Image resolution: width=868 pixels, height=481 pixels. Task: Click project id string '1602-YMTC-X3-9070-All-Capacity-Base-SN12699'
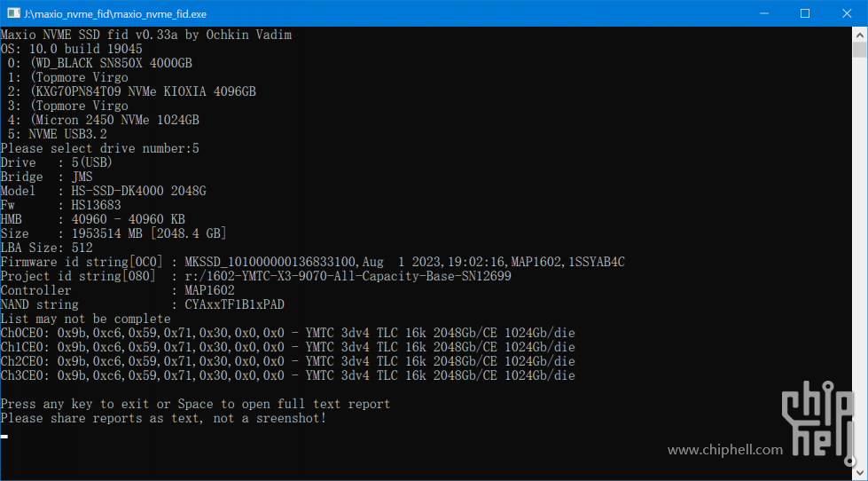tap(359, 276)
